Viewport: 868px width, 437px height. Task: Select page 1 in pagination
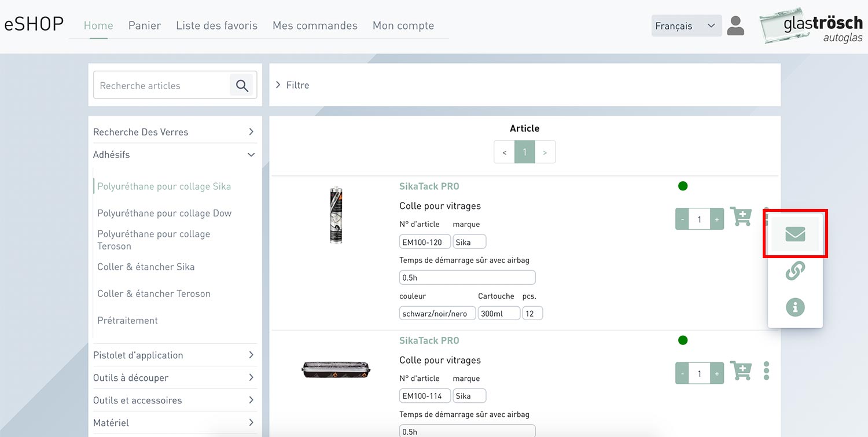tap(525, 152)
